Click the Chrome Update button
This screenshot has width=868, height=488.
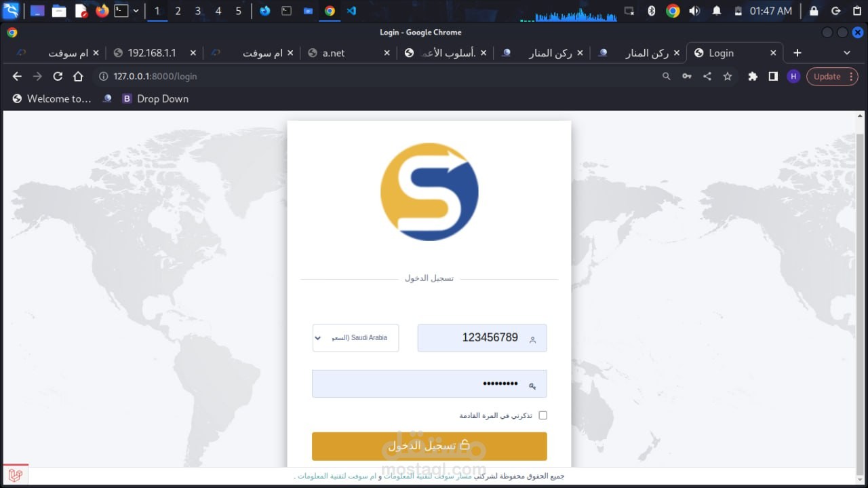[832, 77]
